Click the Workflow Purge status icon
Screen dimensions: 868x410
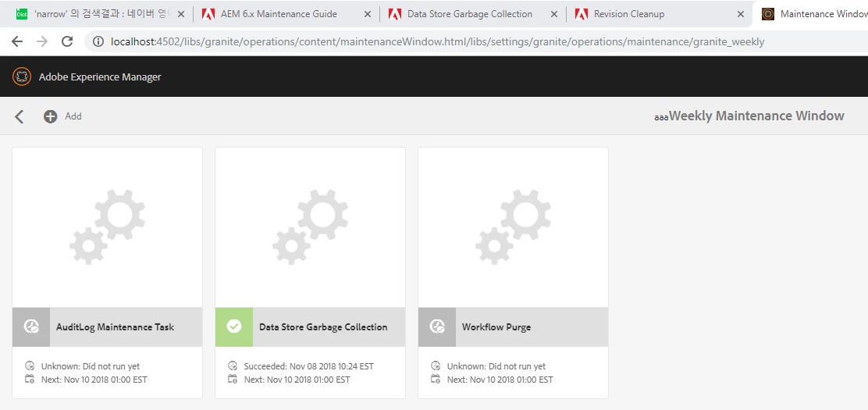437,327
